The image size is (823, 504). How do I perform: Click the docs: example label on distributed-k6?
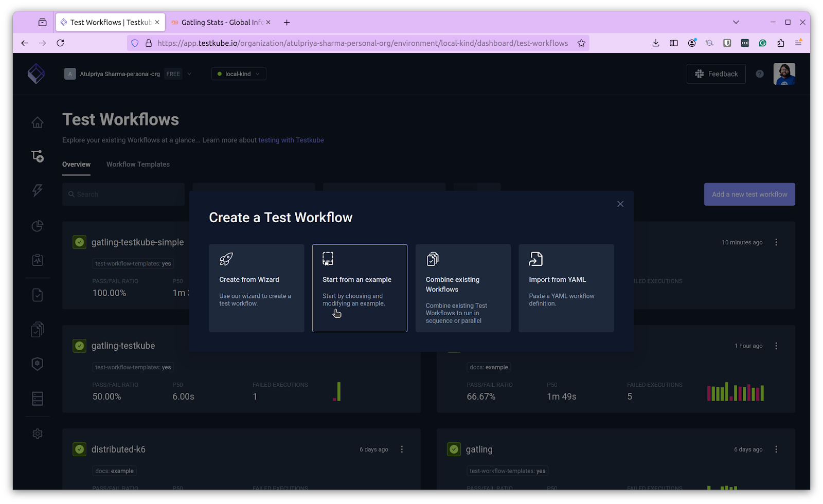tap(114, 471)
